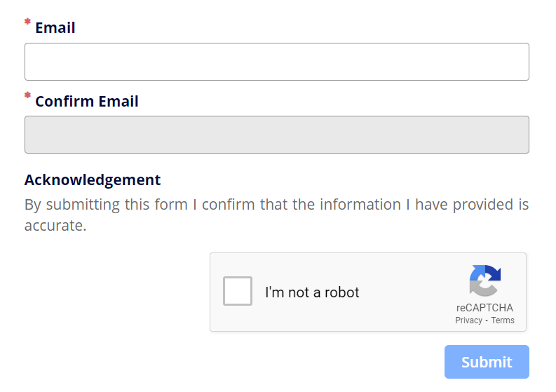
Task: Click the dash between Privacy and Terms
Action: coord(487,320)
